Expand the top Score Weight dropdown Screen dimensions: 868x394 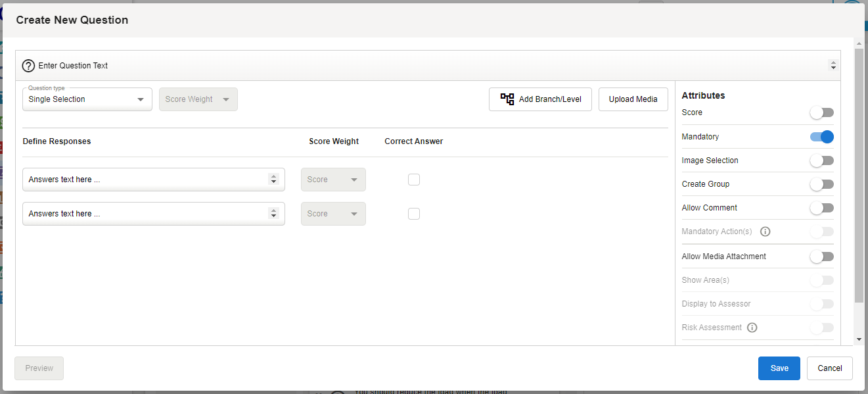click(198, 99)
